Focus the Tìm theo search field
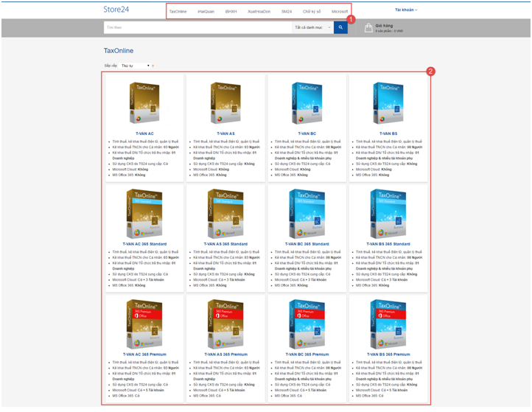532x412 pixels. [197, 27]
